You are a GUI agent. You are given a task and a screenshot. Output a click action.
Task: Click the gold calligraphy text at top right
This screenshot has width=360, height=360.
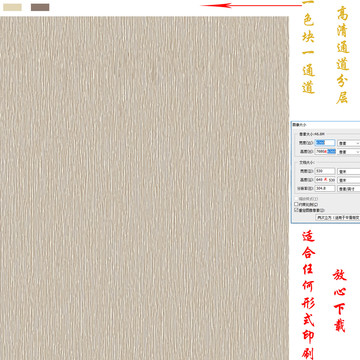(x=342, y=55)
